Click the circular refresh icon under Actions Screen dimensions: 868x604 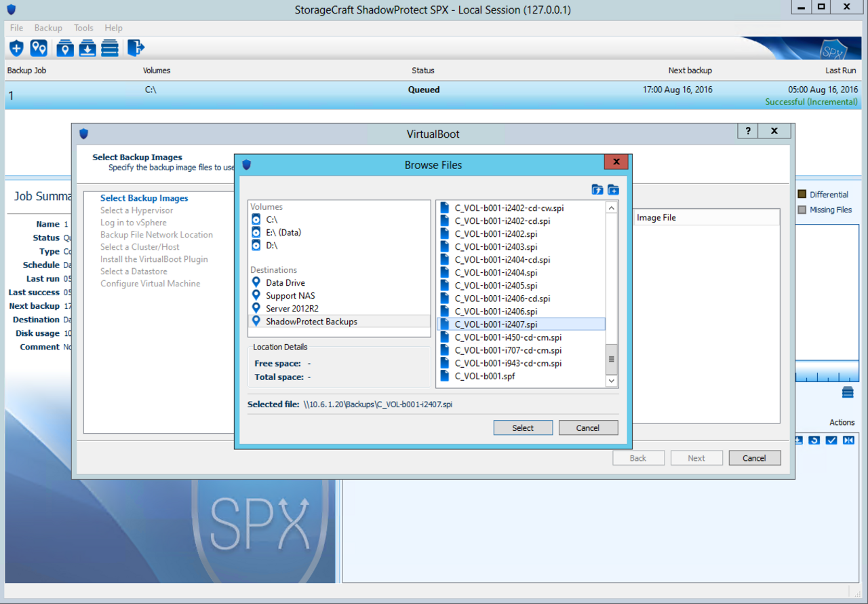[814, 440]
